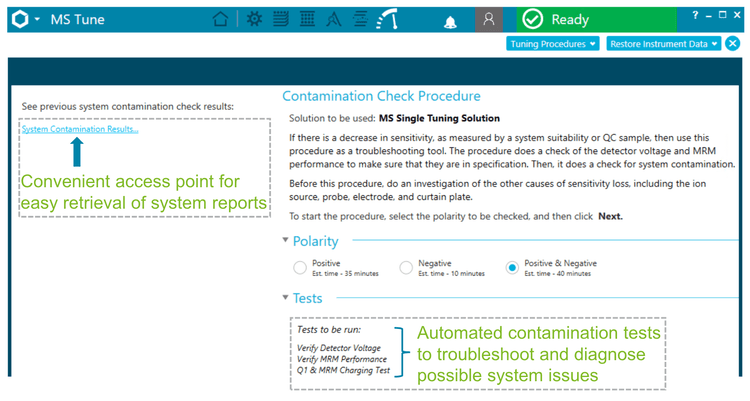Open the dropdown arrow beside the hexagon logo
Image resolution: width=750 pixels, height=401 pixels.
pos(37,20)
